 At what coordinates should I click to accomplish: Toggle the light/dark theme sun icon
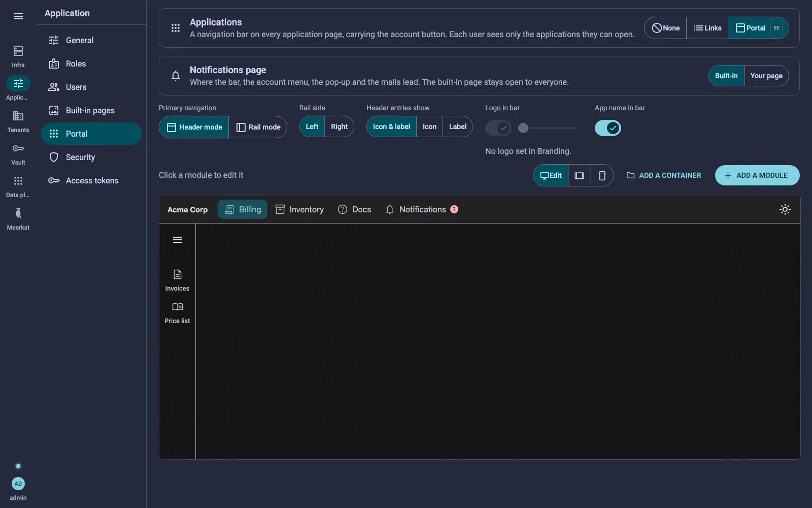(x=785, y=209)
